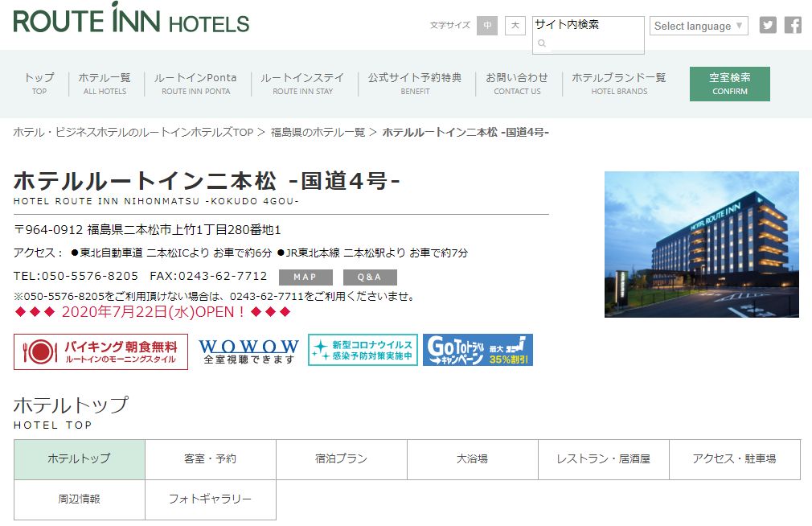Select the 大浴場 tab
Screen dimensions: 812x526
[x=472, y=459]
